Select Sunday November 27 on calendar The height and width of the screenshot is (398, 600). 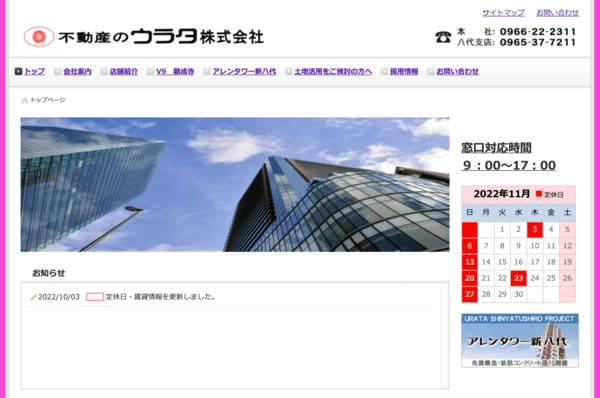(470, 294)
